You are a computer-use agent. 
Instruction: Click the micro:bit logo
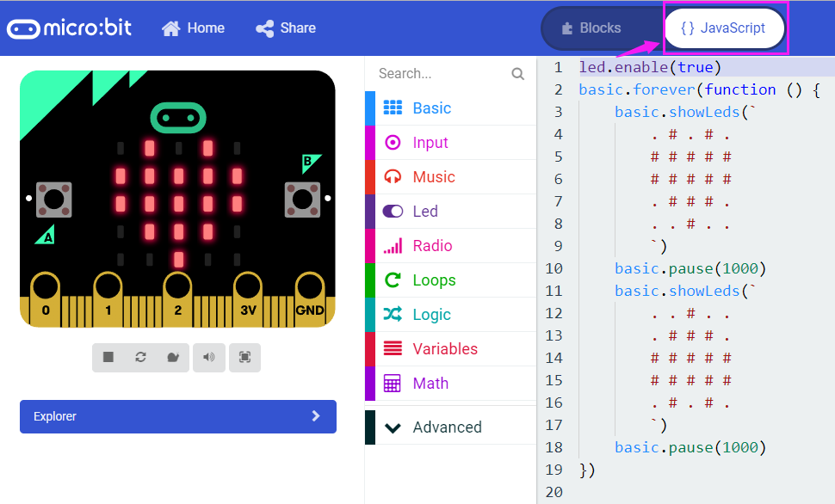point(69,28)
